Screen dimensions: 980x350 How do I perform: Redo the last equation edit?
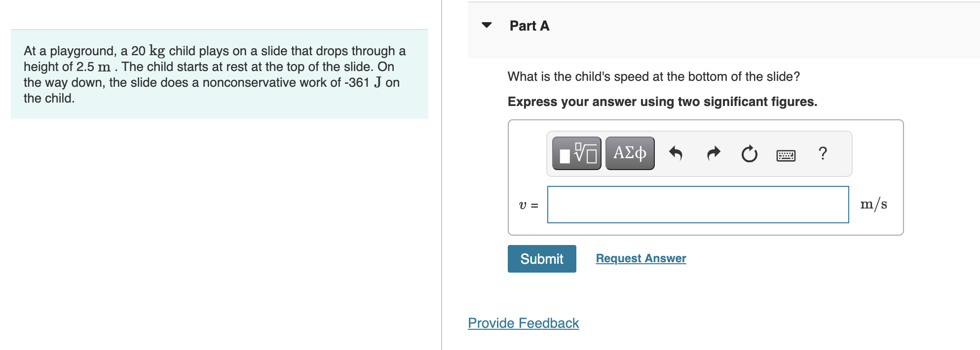712,153
